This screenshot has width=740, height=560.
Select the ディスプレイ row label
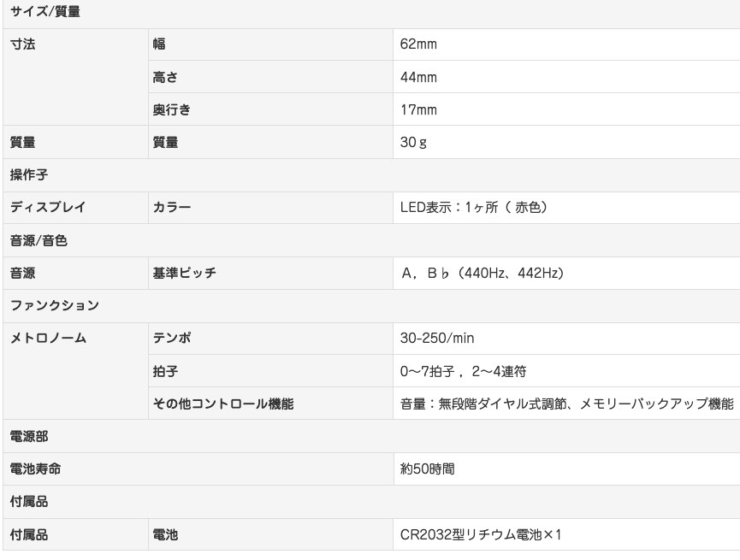pos(48,207)
